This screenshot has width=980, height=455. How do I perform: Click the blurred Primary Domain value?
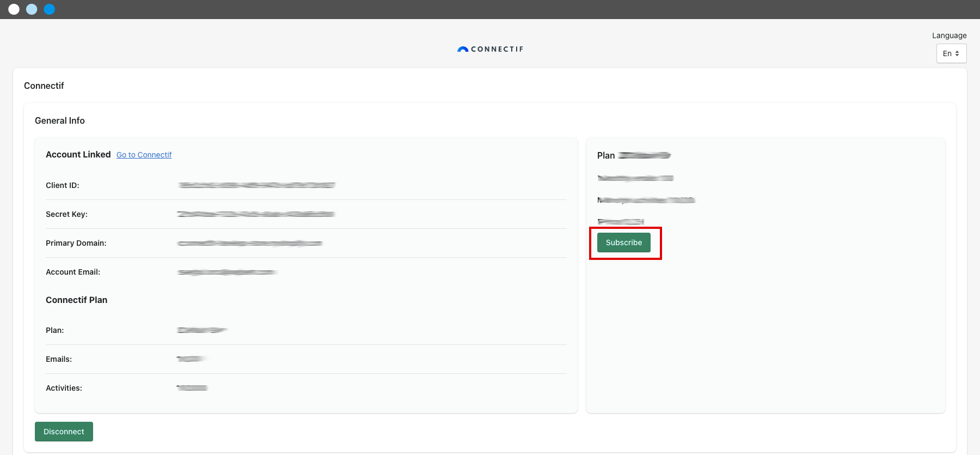coord(250,243)
